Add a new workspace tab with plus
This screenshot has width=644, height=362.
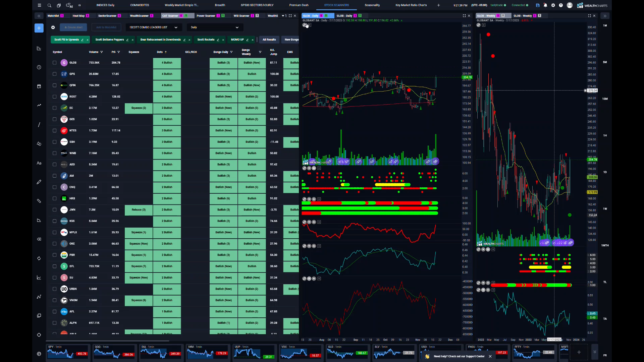coord(438,5)
